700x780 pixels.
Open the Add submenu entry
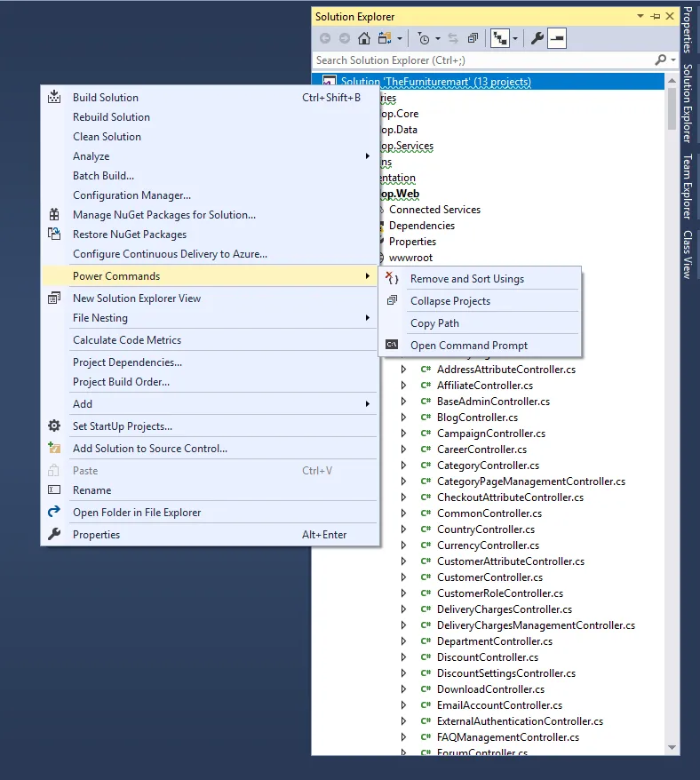(x=211, y=404)
